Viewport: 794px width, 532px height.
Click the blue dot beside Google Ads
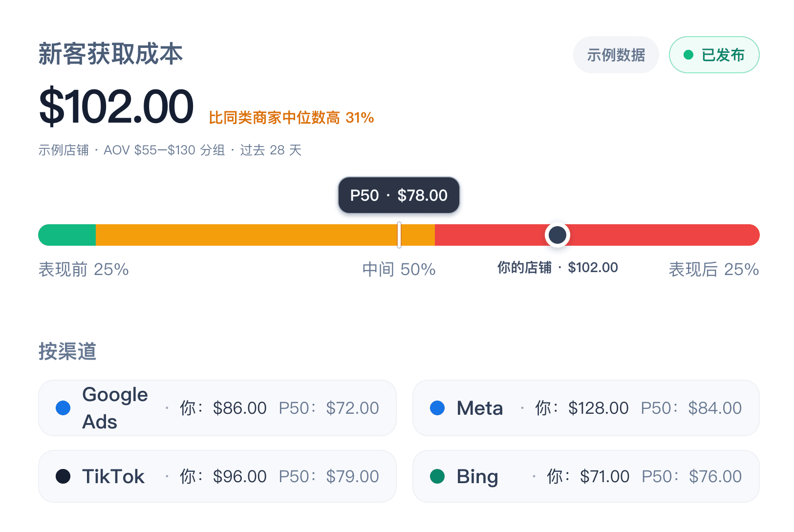[63, 408]
